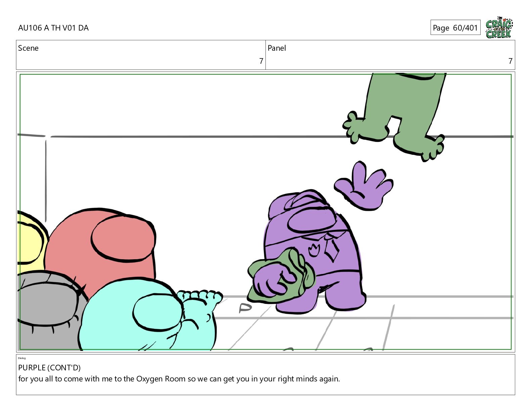532x411 pixels.
Task: Select the PURPLE (CONT'D) speaker line
Action: tap(49, 368)
